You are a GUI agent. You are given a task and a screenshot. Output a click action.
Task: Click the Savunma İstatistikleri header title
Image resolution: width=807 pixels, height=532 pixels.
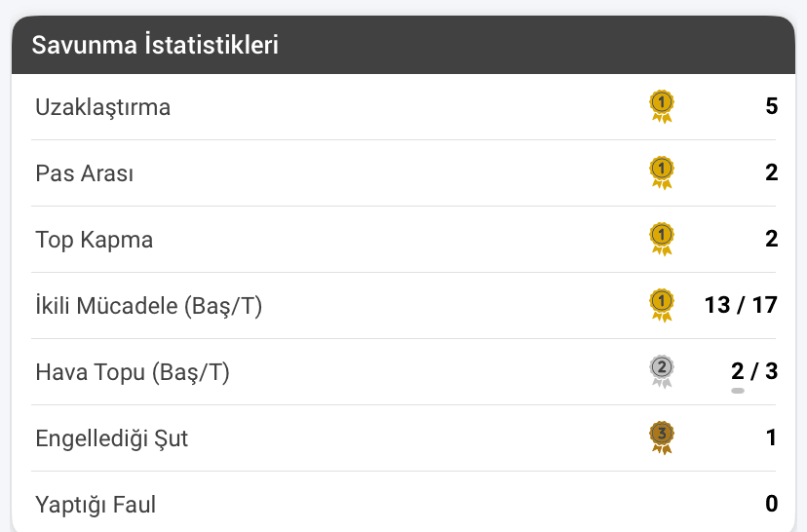click(x=155, y=45)
